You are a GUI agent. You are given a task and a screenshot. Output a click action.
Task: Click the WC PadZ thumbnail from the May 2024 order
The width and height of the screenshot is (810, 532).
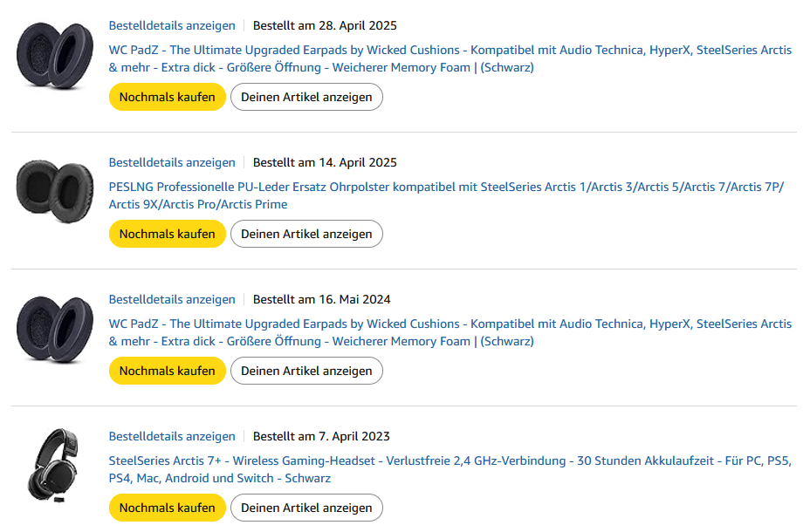tap(54, 330)
